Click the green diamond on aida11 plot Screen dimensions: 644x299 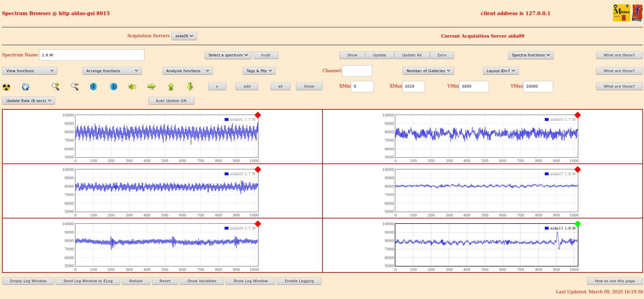coord(577,223)
